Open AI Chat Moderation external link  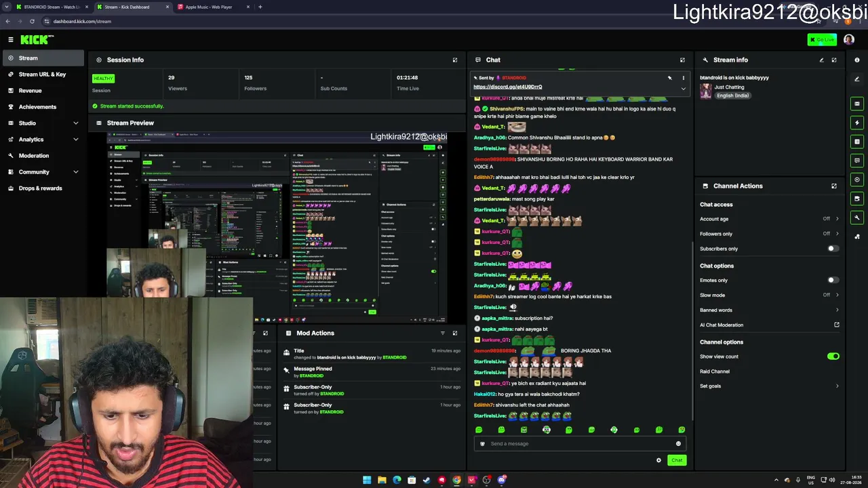pos(837,325)
